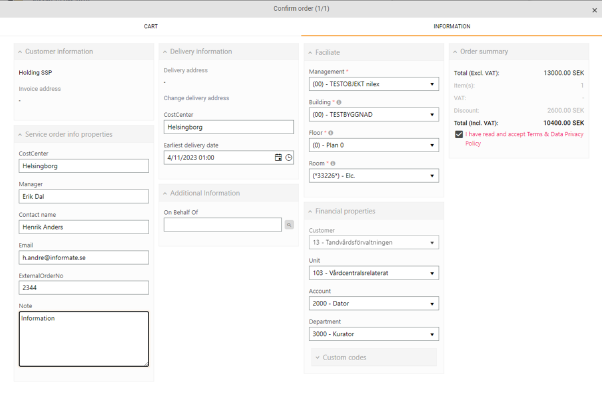Click the '13000.00 SEK' total excl. VAT value
This screenshot has width=602, height=397.
tap(564, 73)
